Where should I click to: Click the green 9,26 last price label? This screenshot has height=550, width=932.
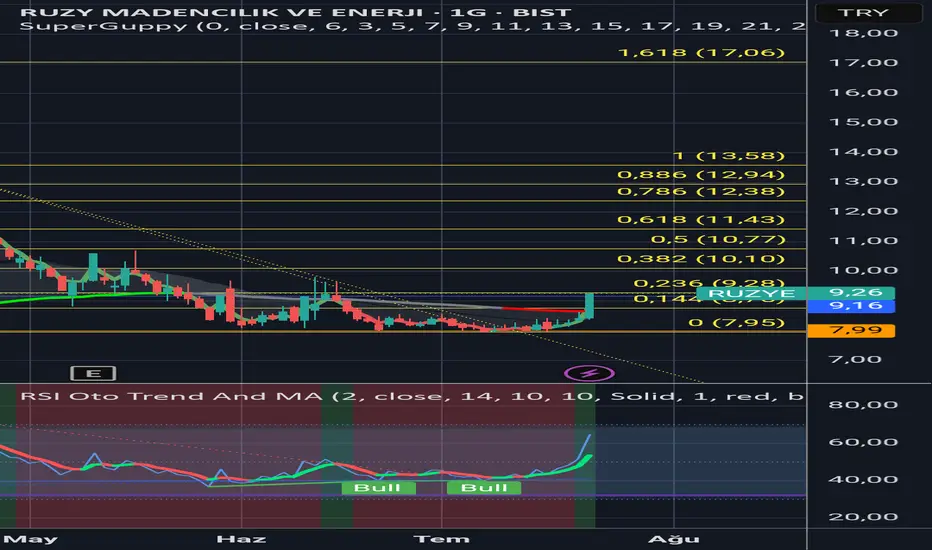click(x=851, y=293)
